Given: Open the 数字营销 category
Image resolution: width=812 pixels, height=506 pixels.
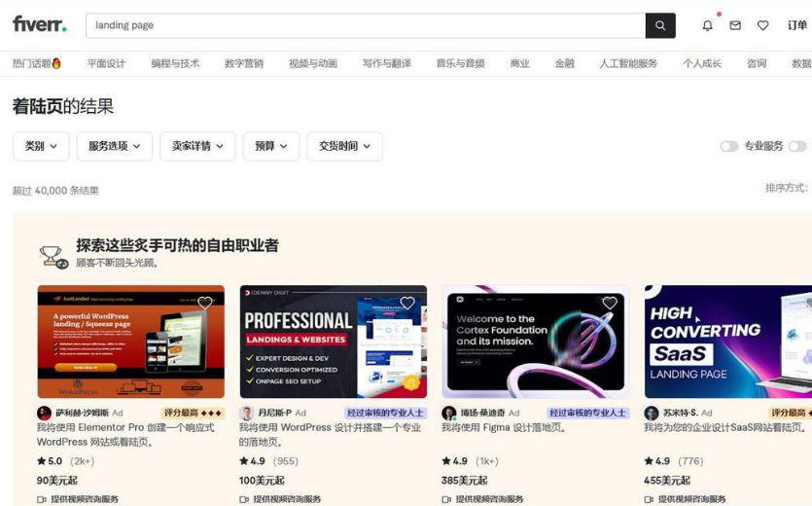Looking at the screenshot, I should pos(244,63).
